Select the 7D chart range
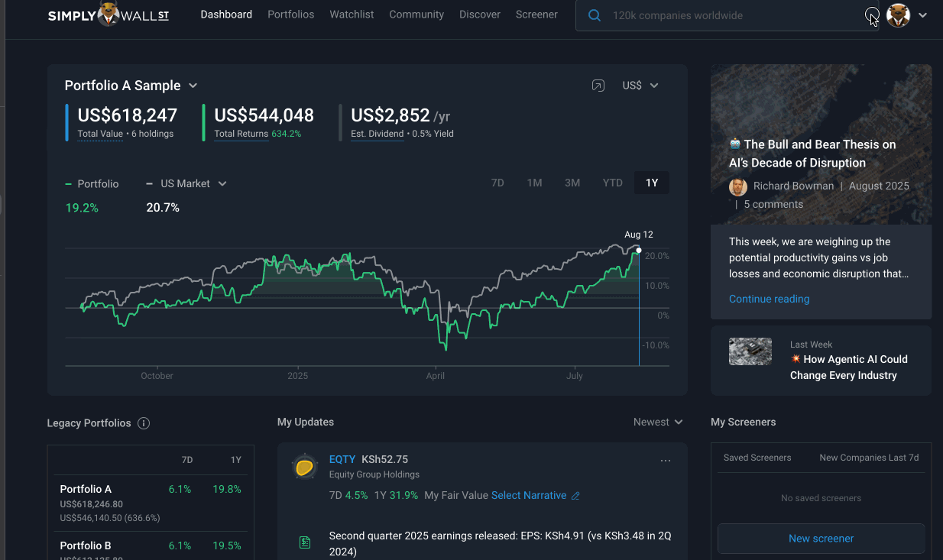Screen dimensions: 943x560 [x=497, y=183]
